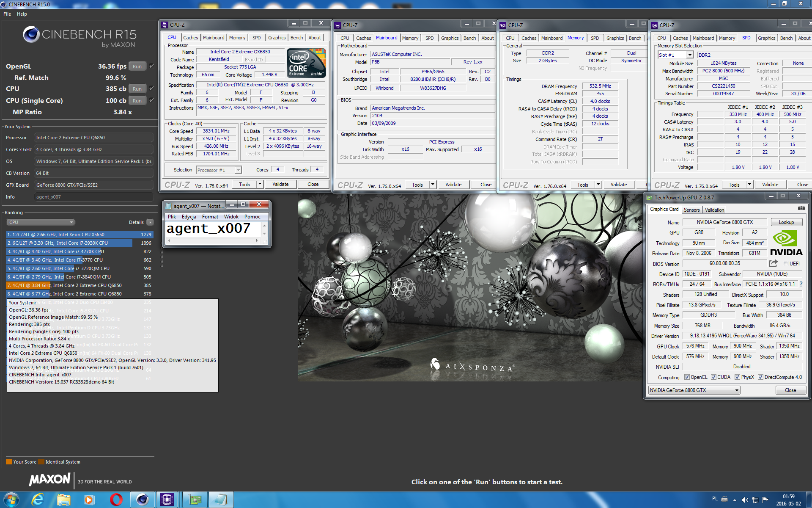The height and width of the screenshot is (508, 812).
Task: Click the Lookup button in GPU-Z
Action: tap(786, 222)
